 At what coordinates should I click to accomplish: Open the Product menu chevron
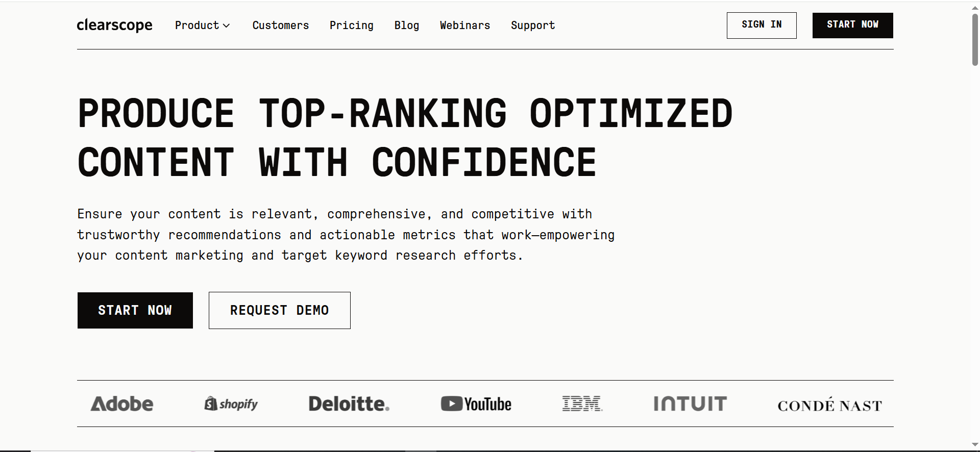(x=227, y=25)
